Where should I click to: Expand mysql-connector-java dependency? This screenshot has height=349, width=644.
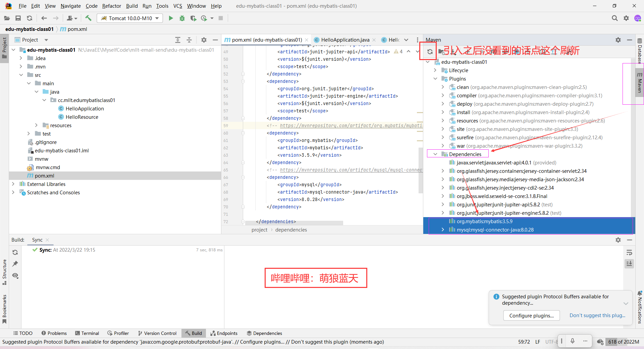pyautogui.click(x=443, y=230)
